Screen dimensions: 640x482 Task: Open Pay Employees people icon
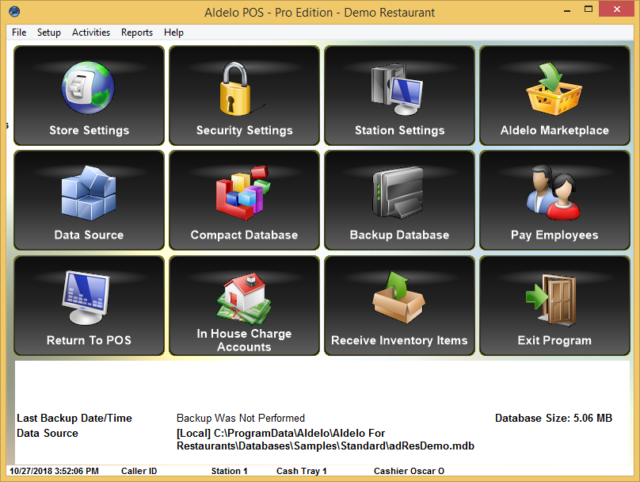[554, 193]
